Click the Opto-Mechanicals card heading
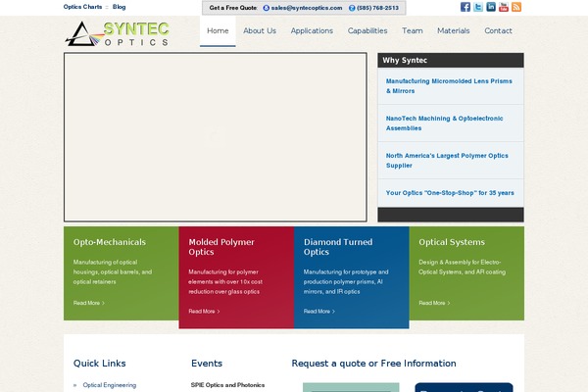Image resolution: width=588 pixels, height=392 pixels. tap(110, 242)
